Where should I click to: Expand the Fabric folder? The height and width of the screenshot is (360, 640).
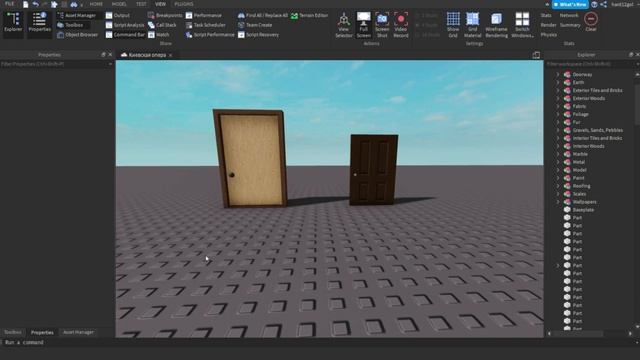point(558,106)
